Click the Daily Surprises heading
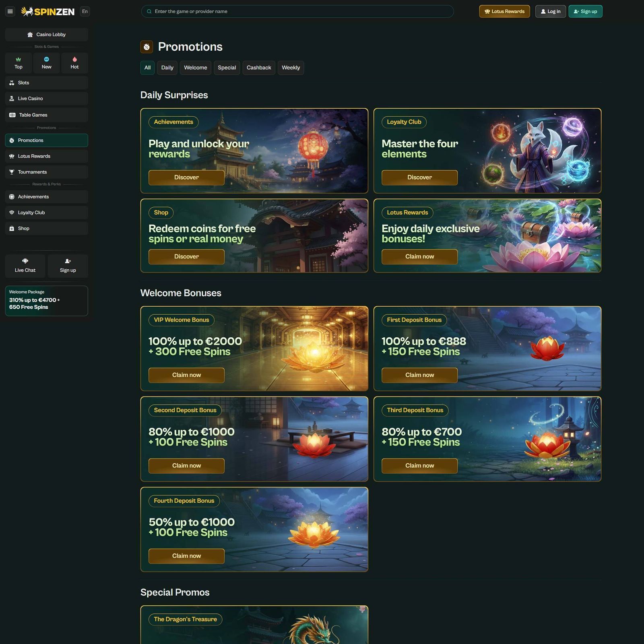This screenshot has height=644, width=644. [x=174, y=95]
